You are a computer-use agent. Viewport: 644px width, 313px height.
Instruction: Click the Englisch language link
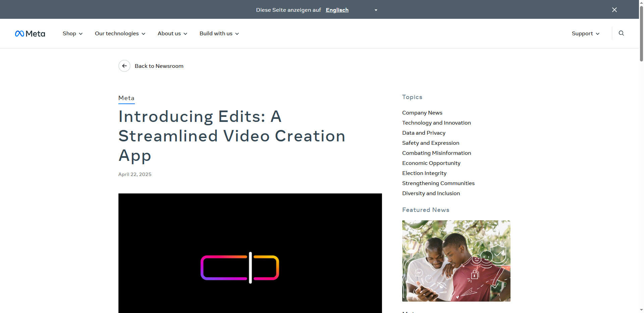337,10
